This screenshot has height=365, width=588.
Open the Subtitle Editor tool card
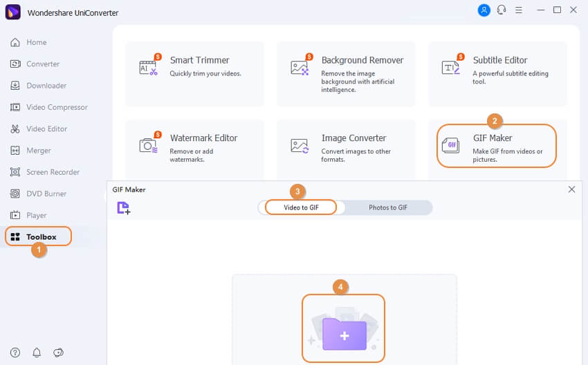pos(497,73)
